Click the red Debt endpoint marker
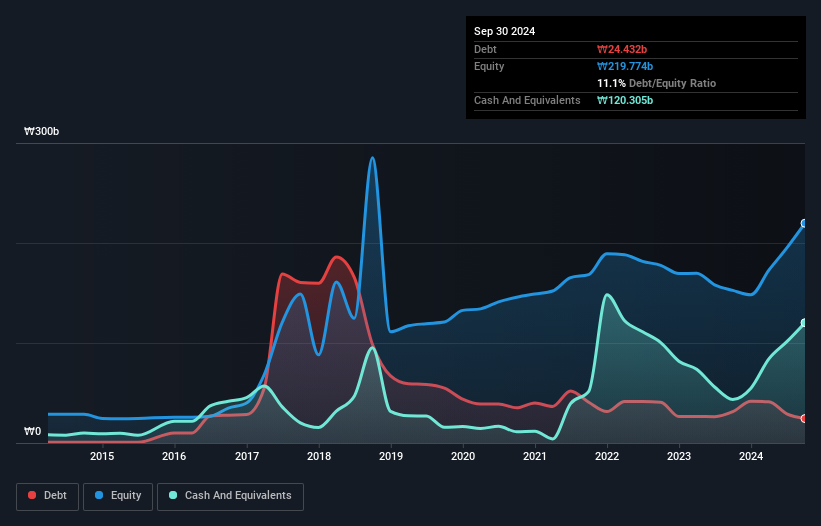Image resolution: width=821 pixels, height=526 pixels. [805, 419]
